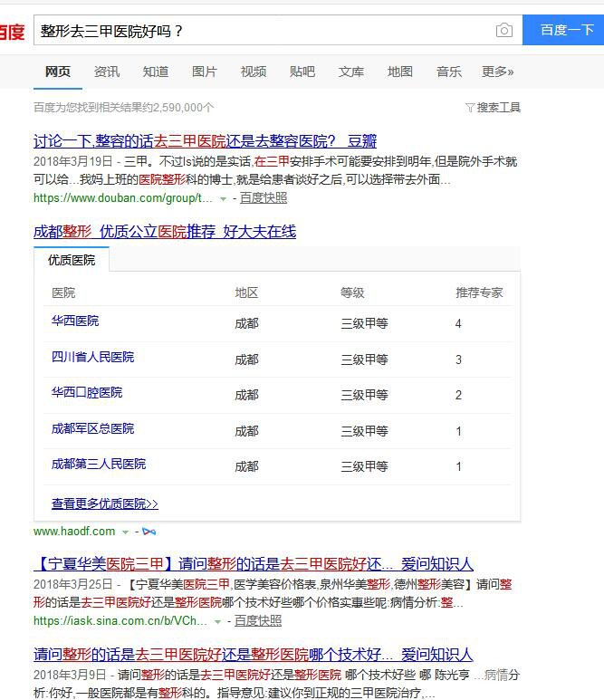Open 搜索工具 search tools
This screenshot has width=604, height=700.
(499, 108)
